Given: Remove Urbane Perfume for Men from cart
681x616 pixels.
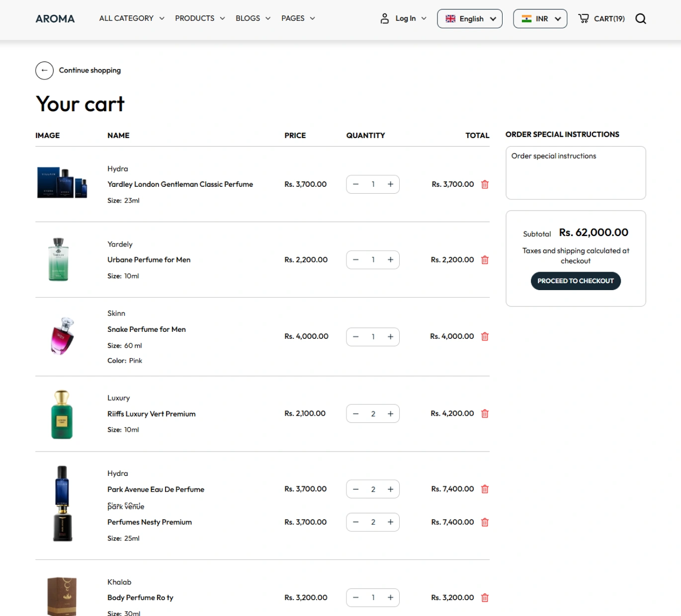Looking at the screenshot, I should coord(485,260).
